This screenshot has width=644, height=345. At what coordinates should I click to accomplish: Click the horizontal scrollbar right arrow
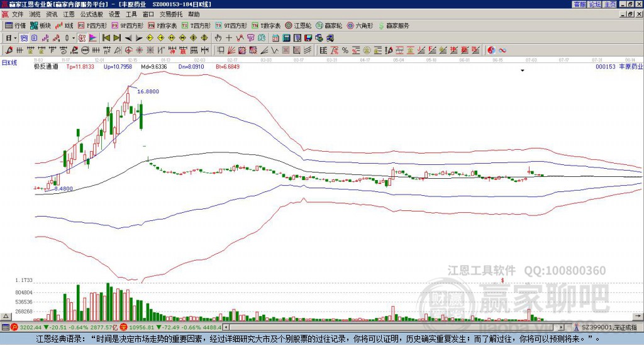562,327
